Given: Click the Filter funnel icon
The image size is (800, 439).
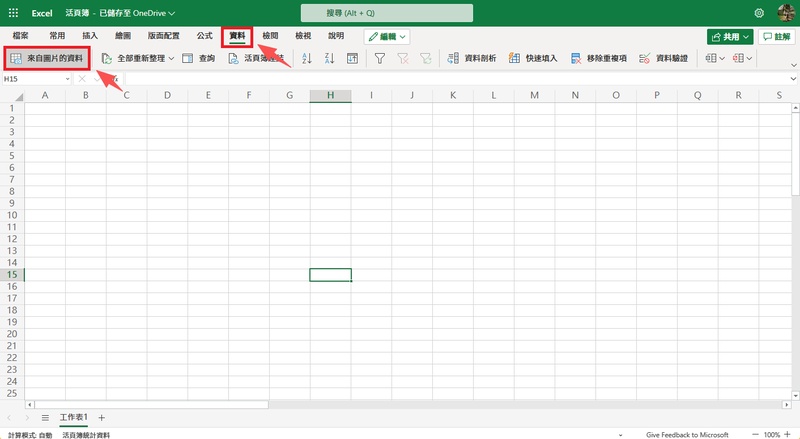Looking at the screenshot, I should [x=380, y=59].
